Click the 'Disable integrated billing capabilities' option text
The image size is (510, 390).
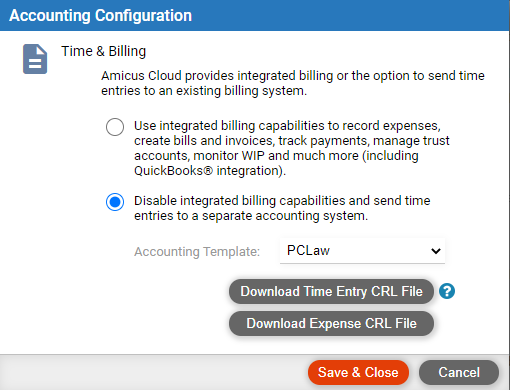coord(282,208)
